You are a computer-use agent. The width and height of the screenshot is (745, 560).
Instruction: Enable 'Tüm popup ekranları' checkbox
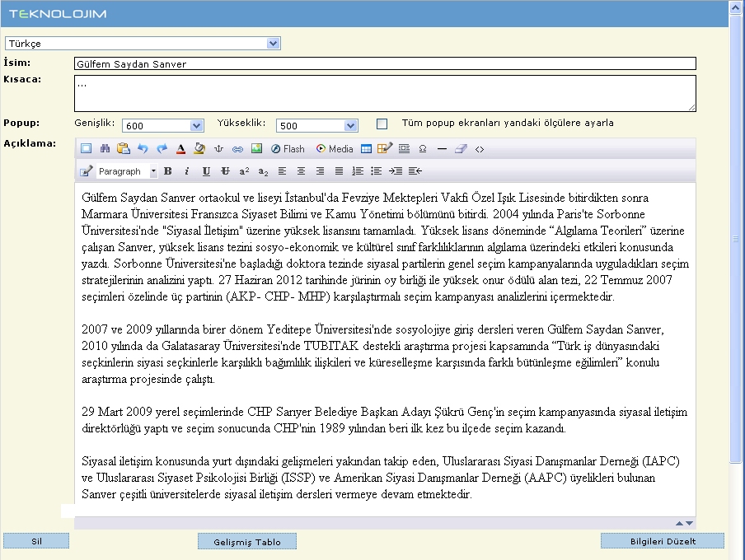(382, 124)
